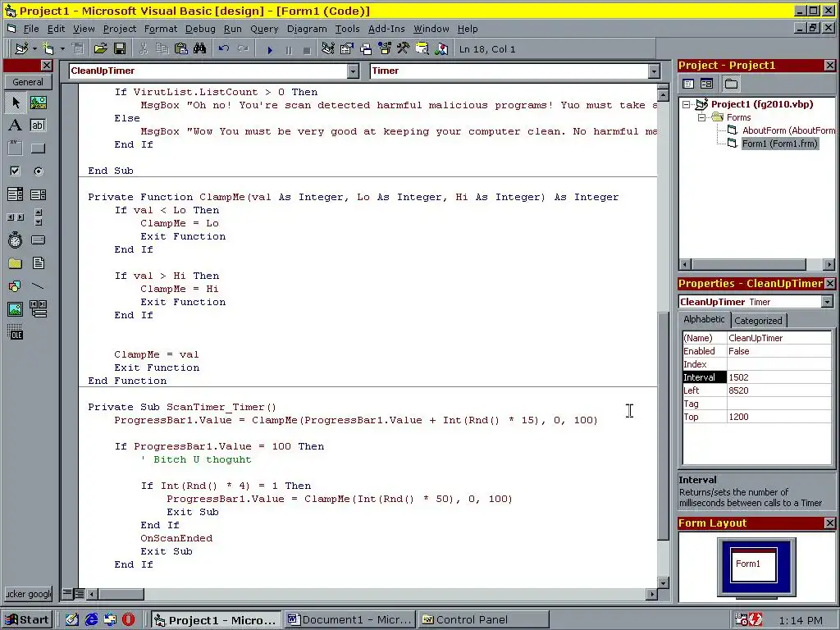This screenshot has height=630, width=840.
Task: Open the Data View Window icon
Action: click(x=422, y=48)
